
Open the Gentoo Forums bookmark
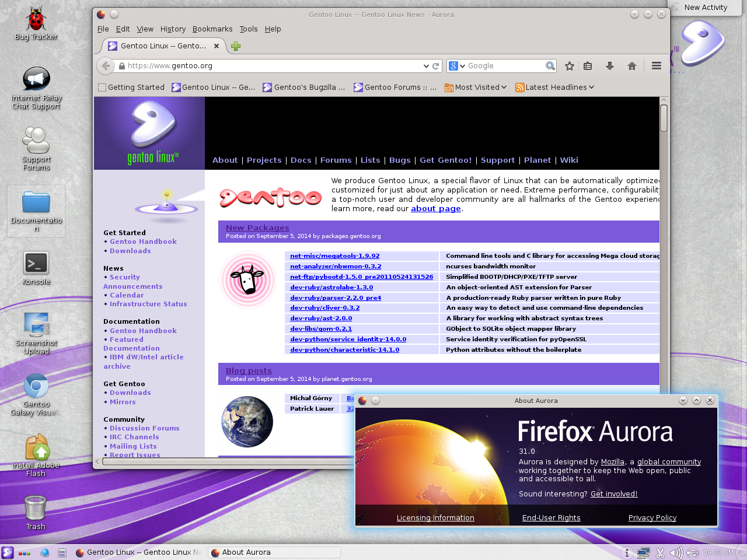point(395,87)
